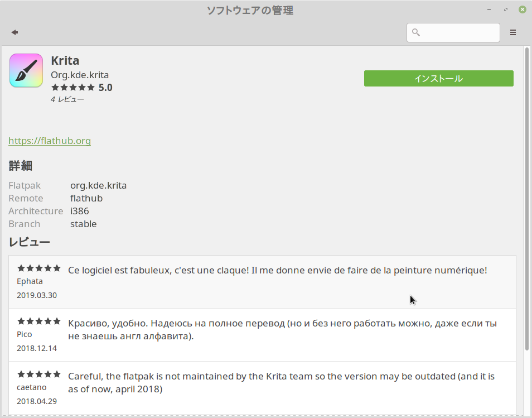The width and height of the screenshot is (532, 418).
Task: Click the vertical scrollbar thumb
Action: click(x=527, y=199)
